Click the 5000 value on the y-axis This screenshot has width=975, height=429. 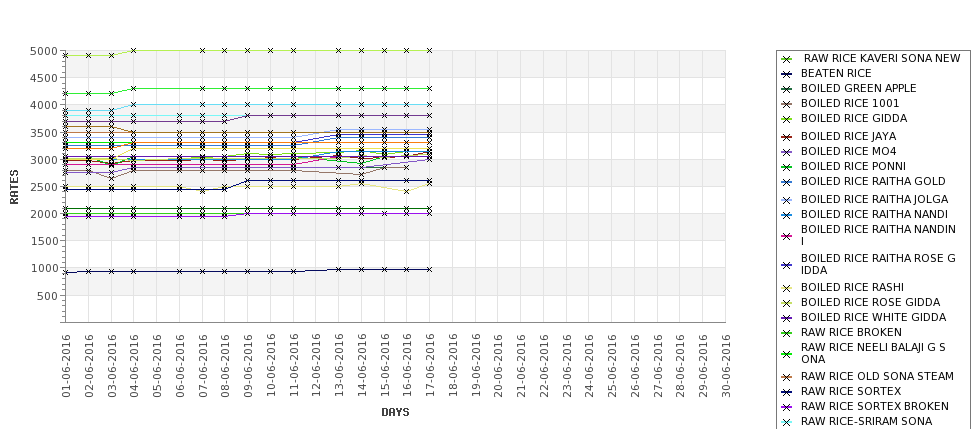(x=44, y=51)
